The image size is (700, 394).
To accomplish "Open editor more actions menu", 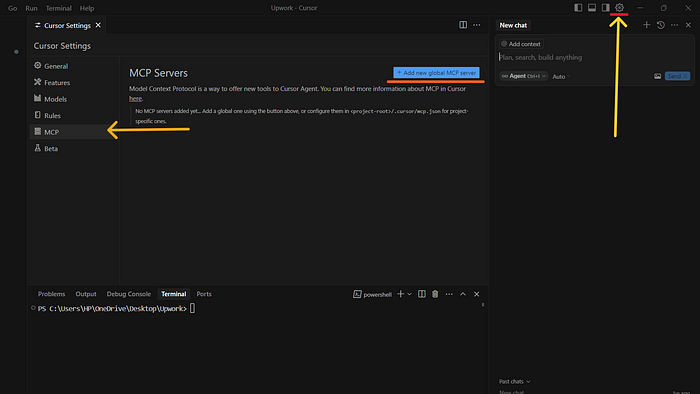I will [477, 25].
